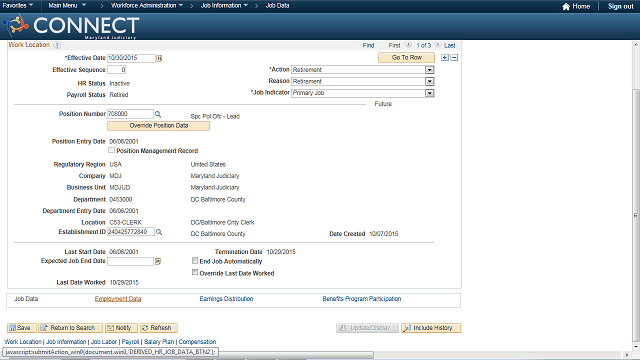Switch to Work Location tab link
The image size is (640, 360).
[23, 342]
